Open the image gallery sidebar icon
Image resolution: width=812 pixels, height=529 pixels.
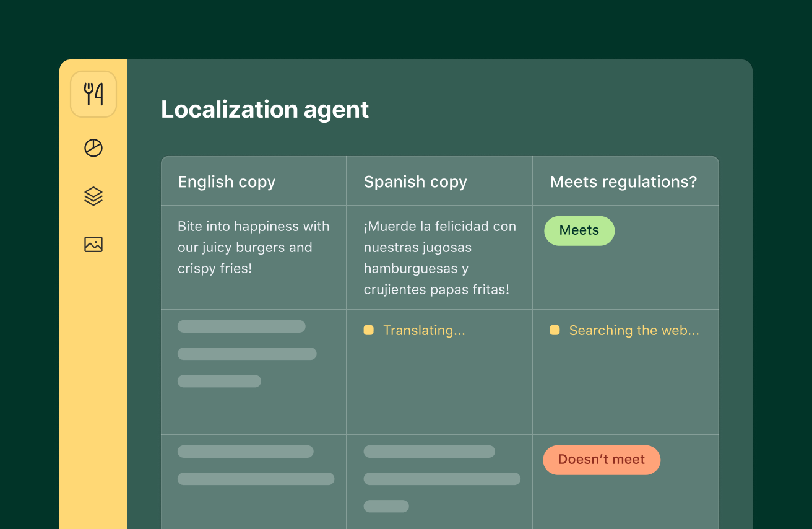coord(93,245)
